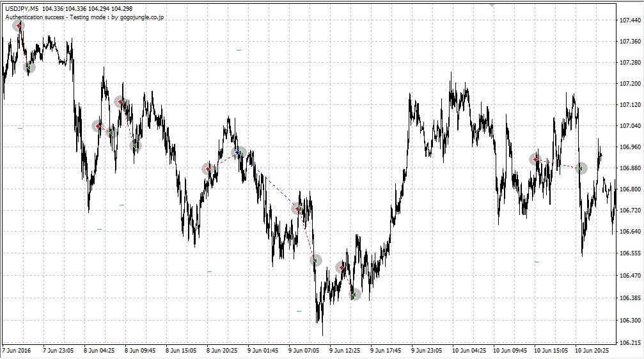Select the '9 Jun 07:05' time label
Screen dimensions: 644x359
(304, 351)
